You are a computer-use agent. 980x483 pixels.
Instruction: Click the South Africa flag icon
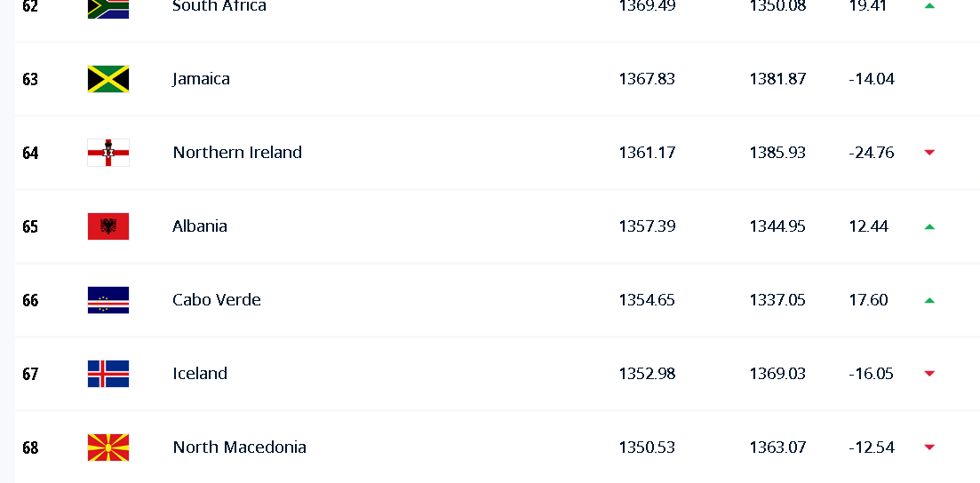coord(108,7)
